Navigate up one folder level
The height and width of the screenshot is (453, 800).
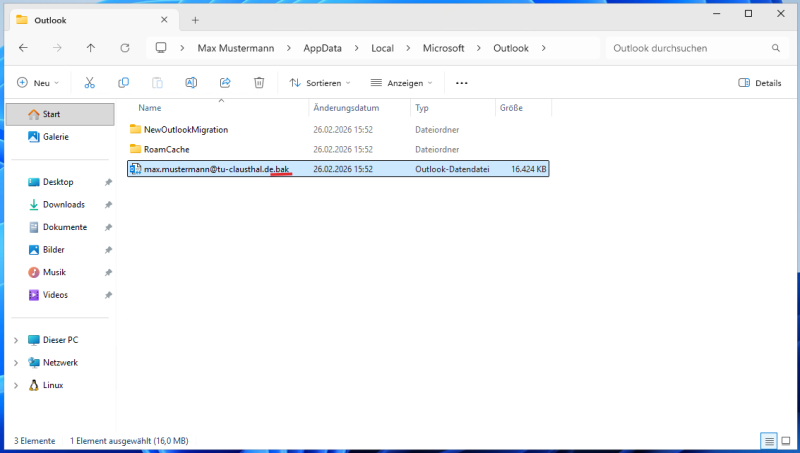pos(91,47)
